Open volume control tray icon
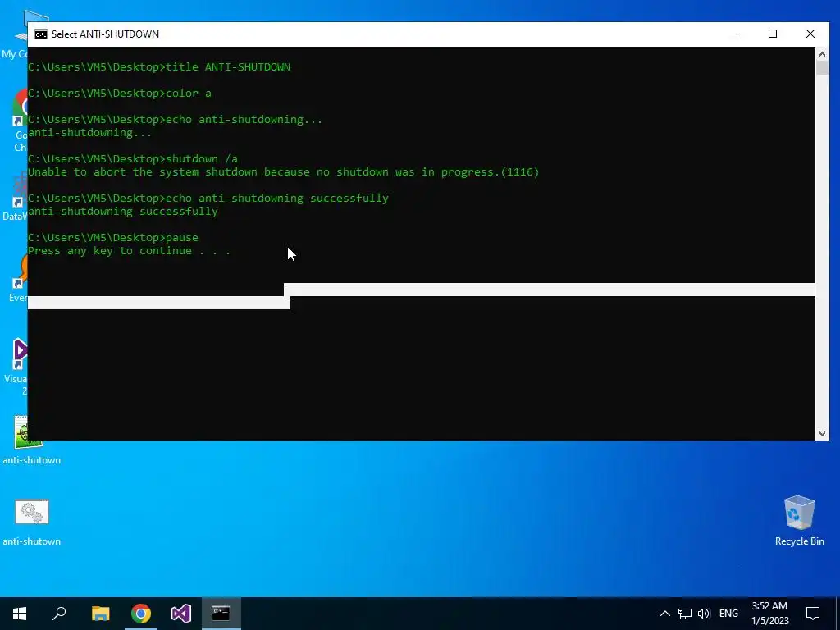This screenshot has height=630, width=840. [704, 614]
